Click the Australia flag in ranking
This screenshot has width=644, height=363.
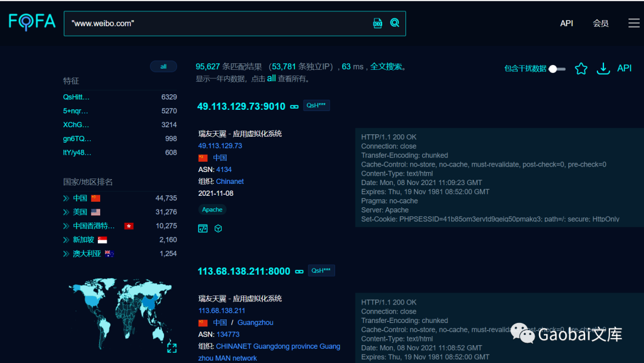click(109, 254)
